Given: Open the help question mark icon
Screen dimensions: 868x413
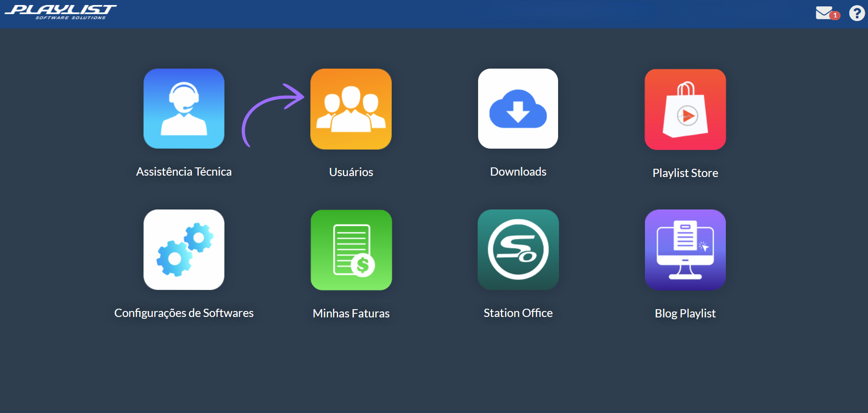Looking at the screenshot, I should [857, 13].
